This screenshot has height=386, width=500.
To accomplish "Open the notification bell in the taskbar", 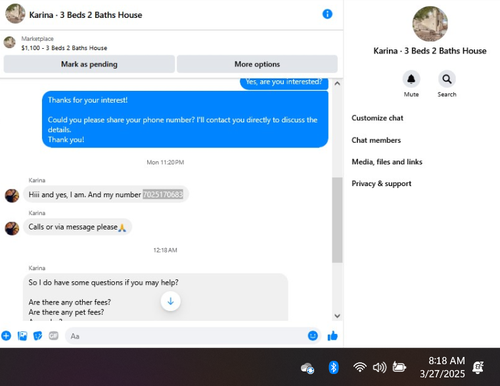I will tap(478, 367).
